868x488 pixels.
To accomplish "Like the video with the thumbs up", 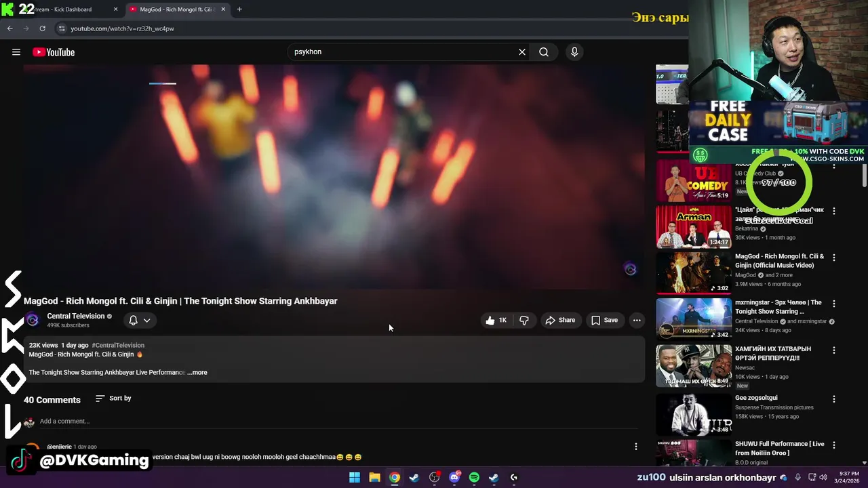I will tap(496, 320).
